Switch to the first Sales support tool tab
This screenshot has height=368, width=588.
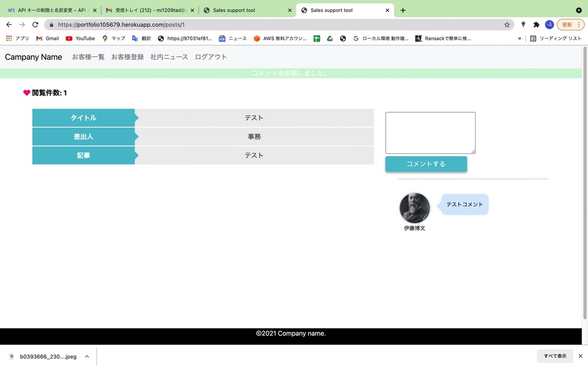tap(247, 10)
